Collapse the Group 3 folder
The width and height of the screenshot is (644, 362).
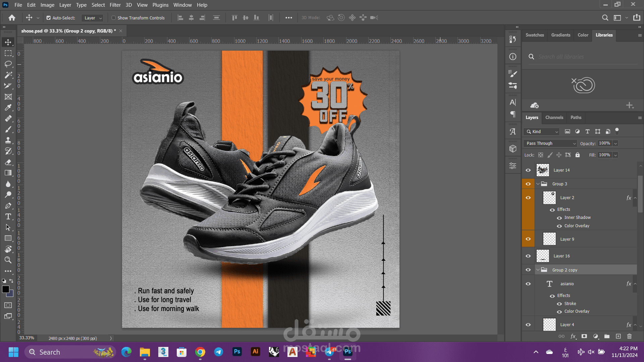538,184
